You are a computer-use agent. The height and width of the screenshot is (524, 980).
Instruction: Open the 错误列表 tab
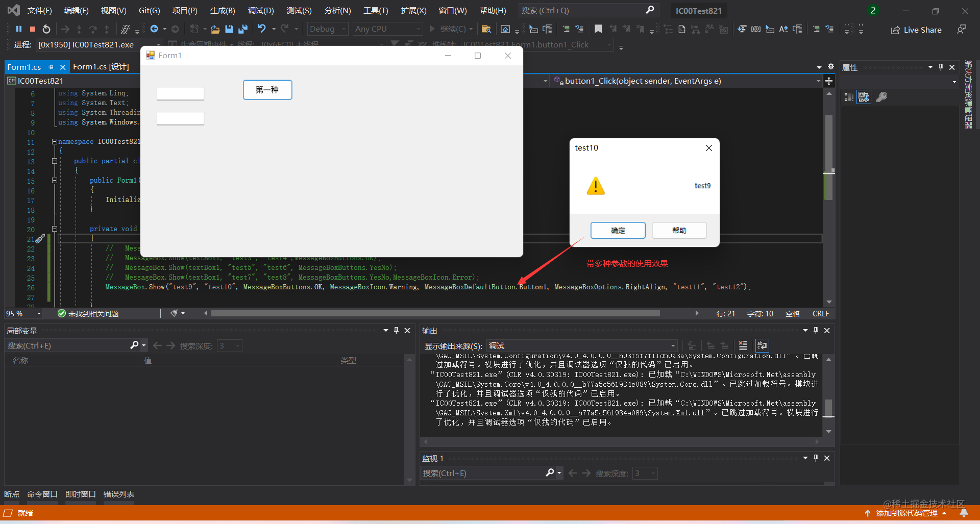[119, 494]
